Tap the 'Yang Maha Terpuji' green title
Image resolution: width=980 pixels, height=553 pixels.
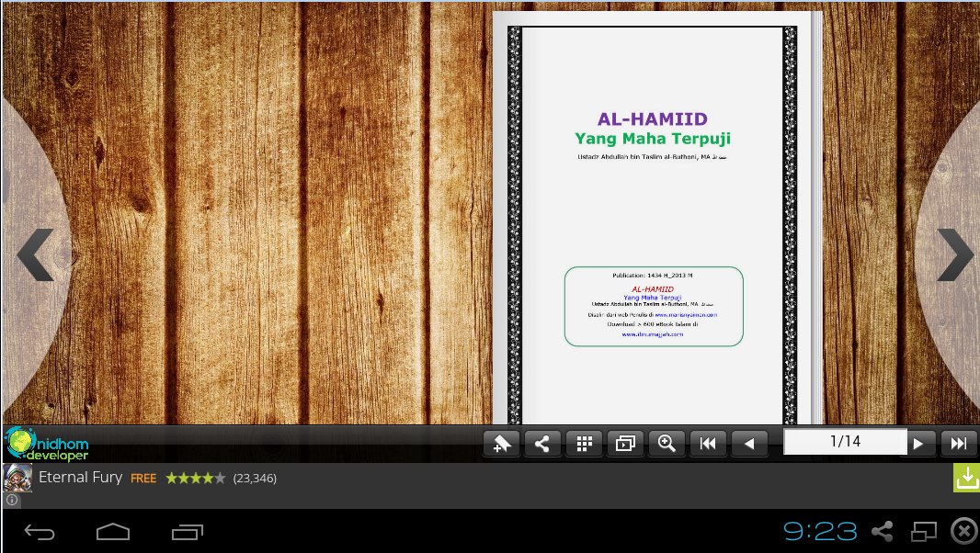pos(653,139)
